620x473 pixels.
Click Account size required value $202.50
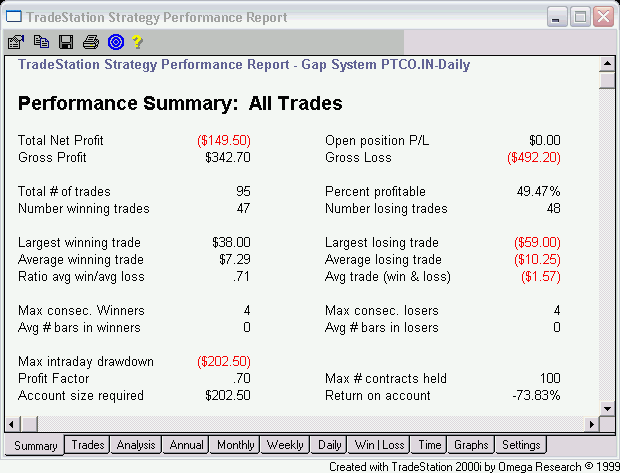coord(228,395)
